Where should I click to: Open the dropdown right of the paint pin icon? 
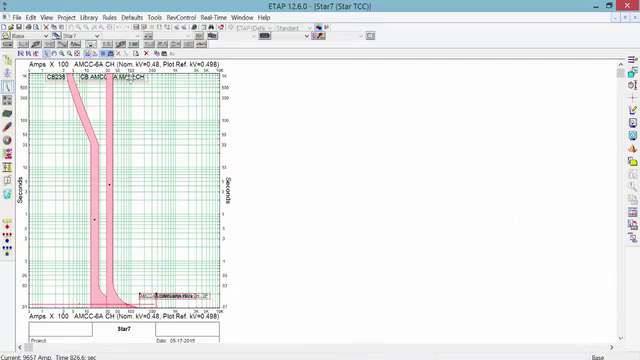pos(361,36)
